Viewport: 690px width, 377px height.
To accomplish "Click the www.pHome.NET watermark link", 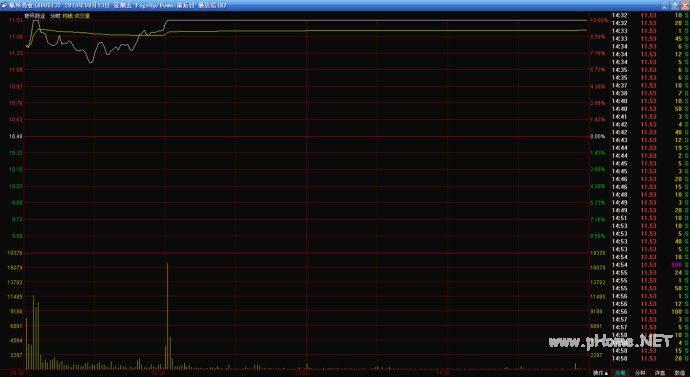I will (x=611, y=341).
